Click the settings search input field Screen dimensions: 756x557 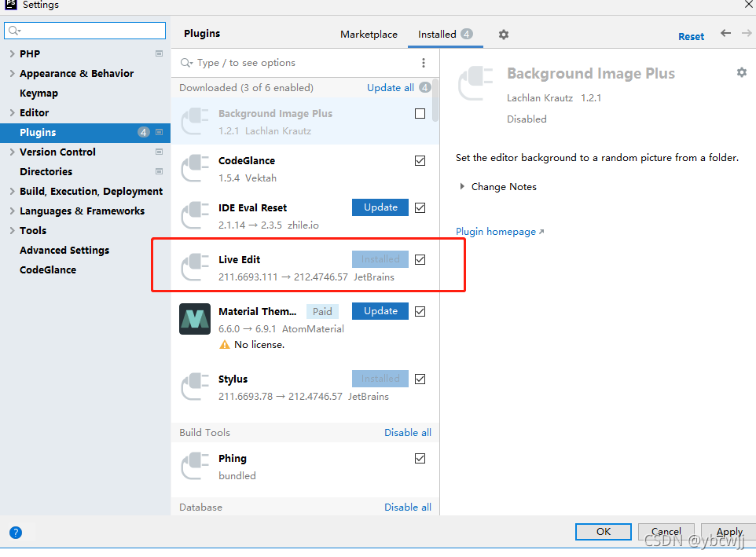pyautogui.click(x=85, y=31)
